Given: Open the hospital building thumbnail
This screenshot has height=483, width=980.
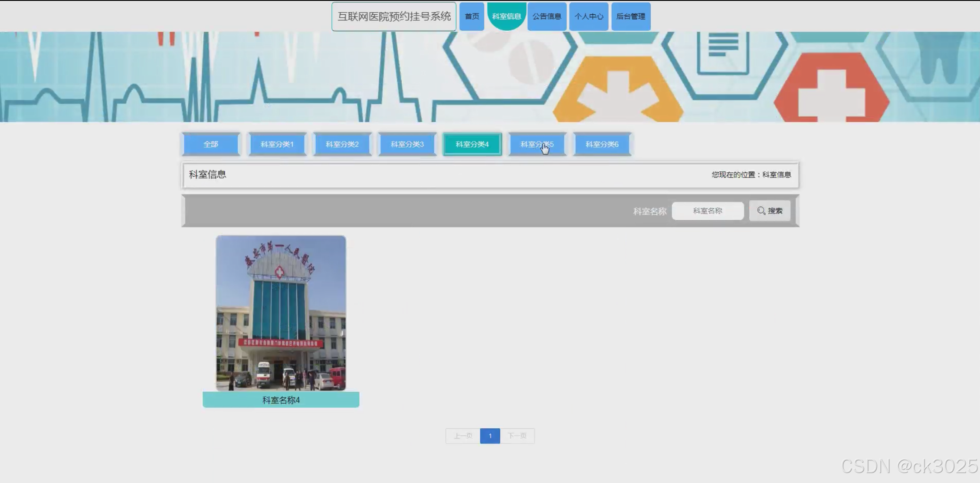Looking at the screenshot, I should (281, 313).
